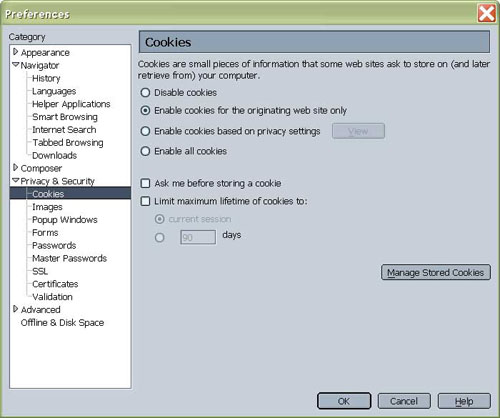This screenshot has width=500, height=418.
Task: Expand the Appearance category
Action: 15,52
